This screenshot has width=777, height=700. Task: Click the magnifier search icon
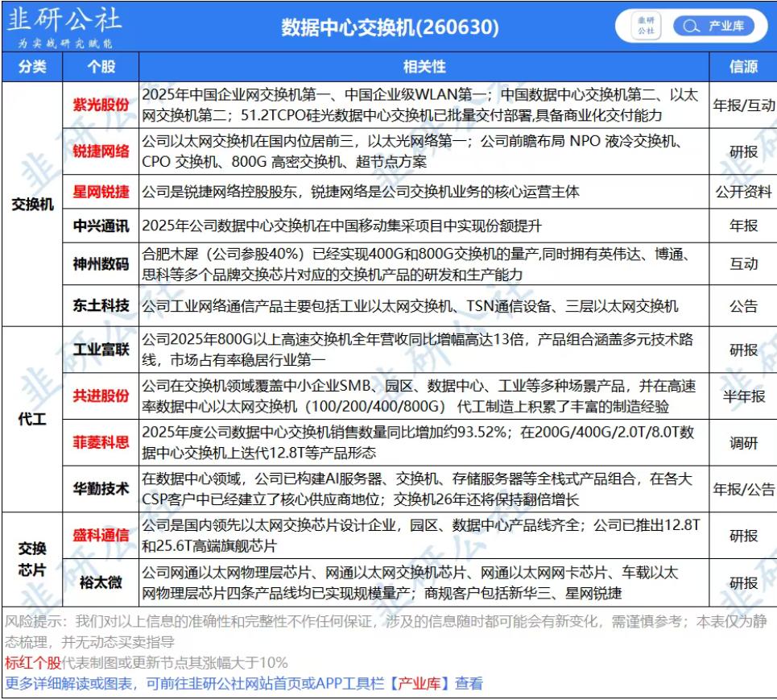point(690,26)
